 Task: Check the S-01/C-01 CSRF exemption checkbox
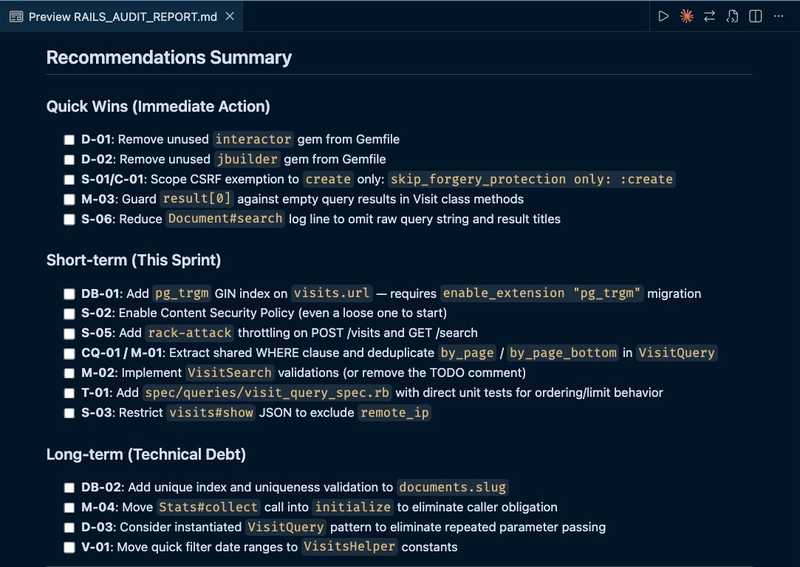tap(69, 180)
